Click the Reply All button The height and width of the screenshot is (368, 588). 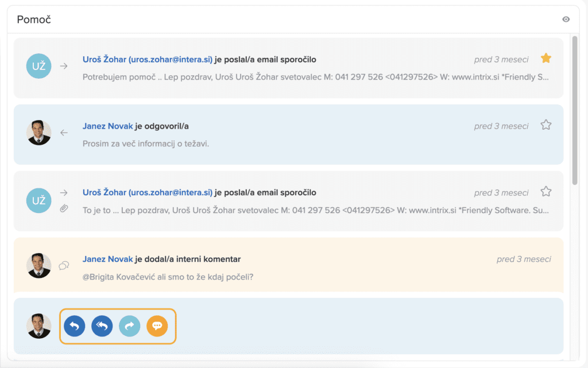(x=102, y=326)
